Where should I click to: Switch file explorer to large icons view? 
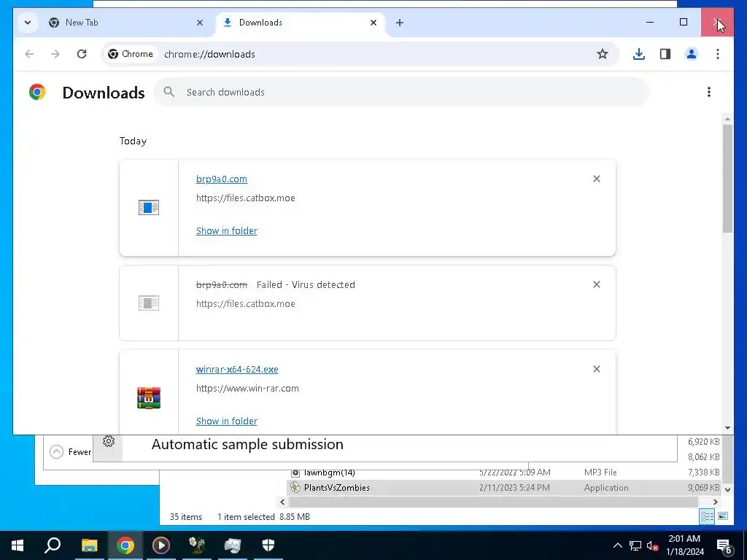pyautogui.click(x=723, y=516)
